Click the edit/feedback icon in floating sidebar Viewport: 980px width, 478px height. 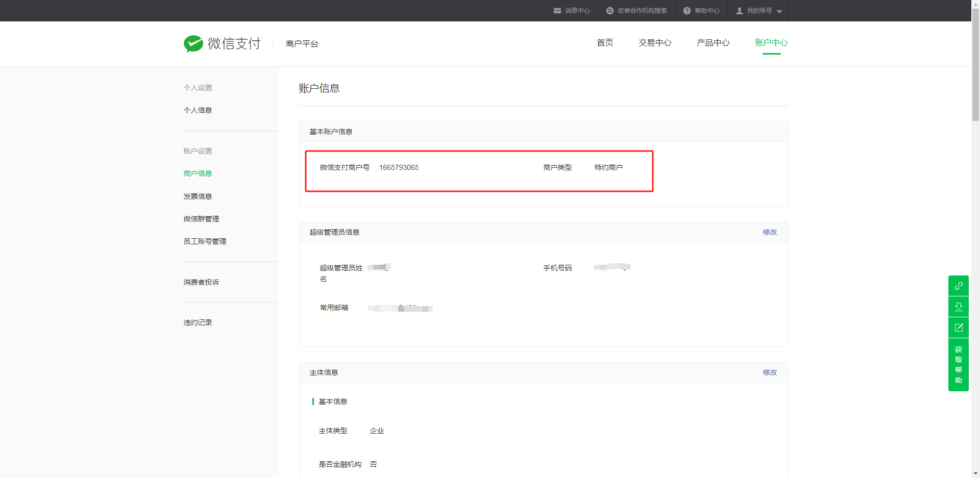pos(959,328)
